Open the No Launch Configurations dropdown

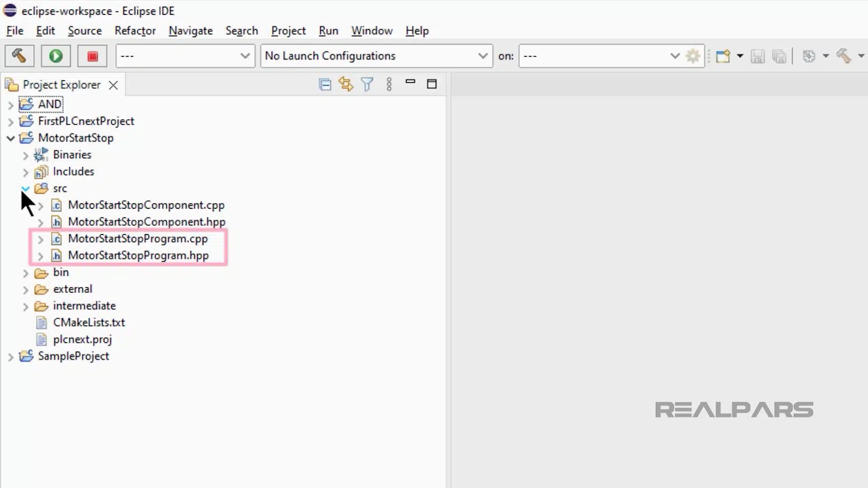point(376,56)
